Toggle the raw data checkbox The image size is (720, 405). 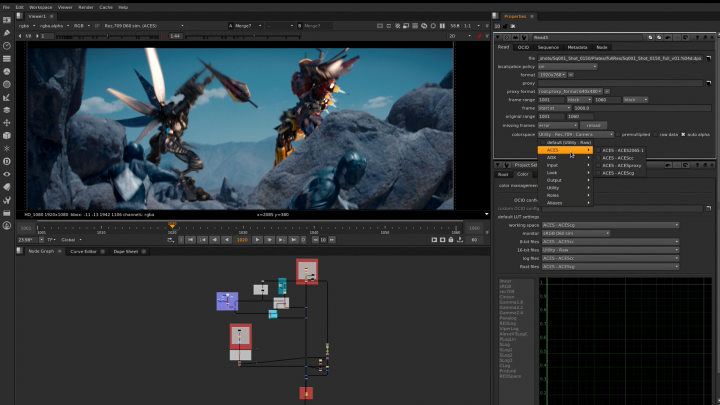657,134
